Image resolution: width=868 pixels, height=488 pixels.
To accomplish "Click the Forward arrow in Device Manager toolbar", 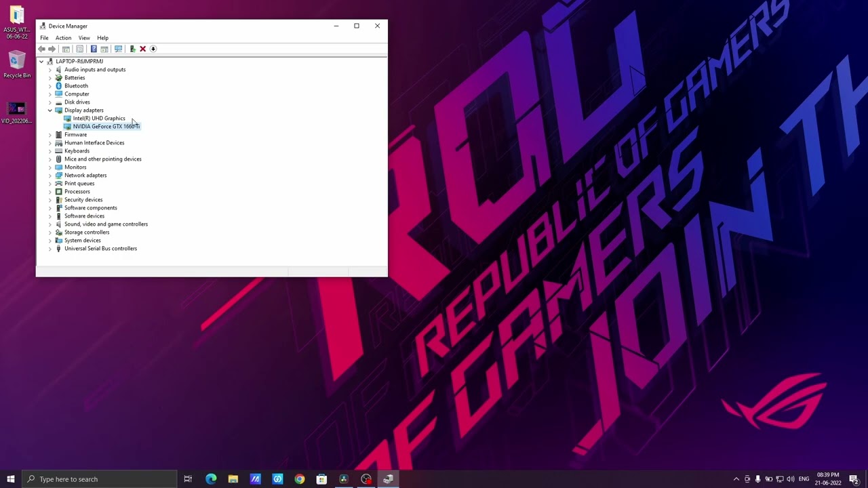I will 52,49.
